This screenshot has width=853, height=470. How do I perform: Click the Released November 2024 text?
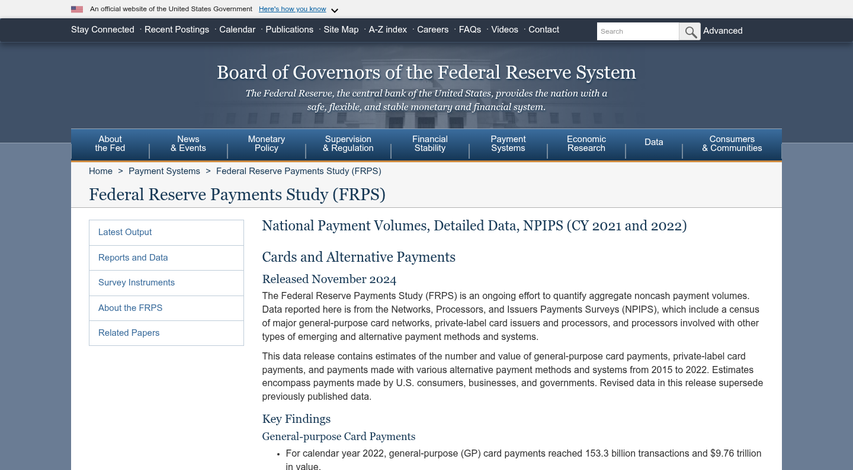329,279
